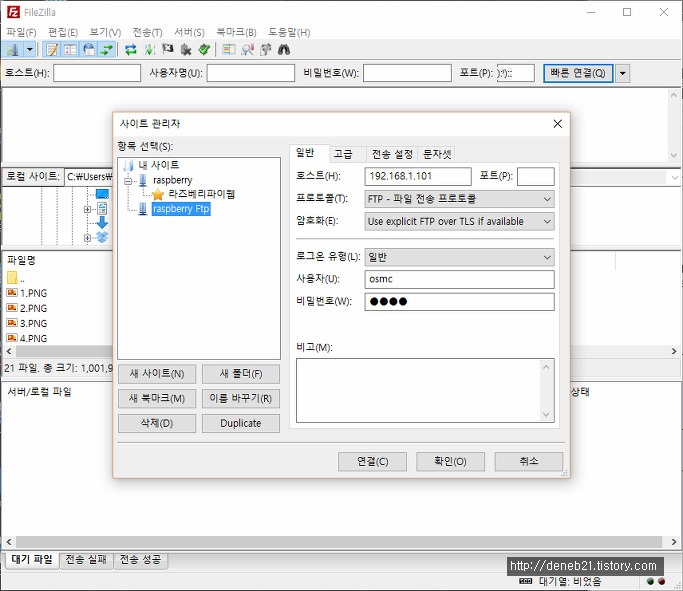The height and width of the screenshot is (591, 683).
Task: Select the 라즈베리파이웹 bookmark
Action: click(202, 194)
